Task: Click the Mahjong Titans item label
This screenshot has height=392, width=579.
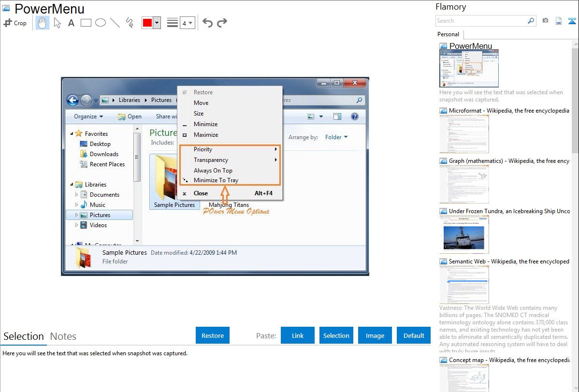Action: pyautogui.click(x=229, y=205)
